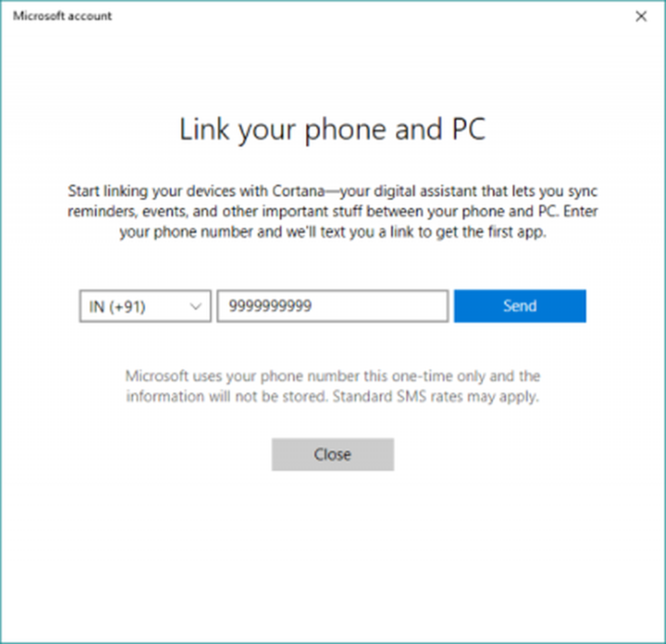Click the chevron arrow in country selector

196,306
